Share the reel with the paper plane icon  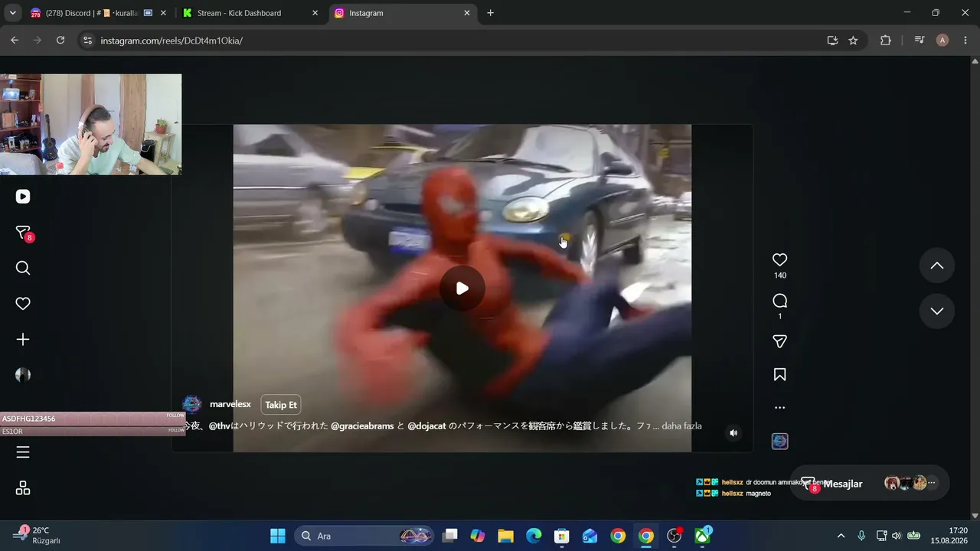(x=780, y=341)
